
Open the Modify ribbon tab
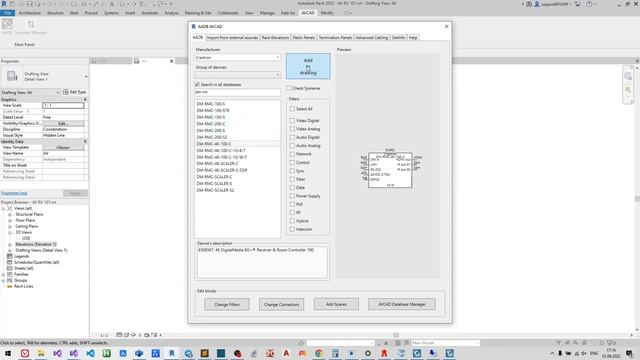point(327,13)
